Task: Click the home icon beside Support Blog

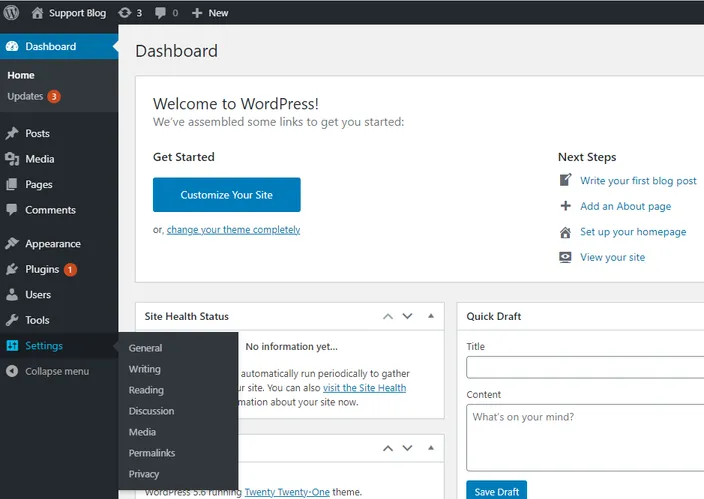Action: point(37,13)
